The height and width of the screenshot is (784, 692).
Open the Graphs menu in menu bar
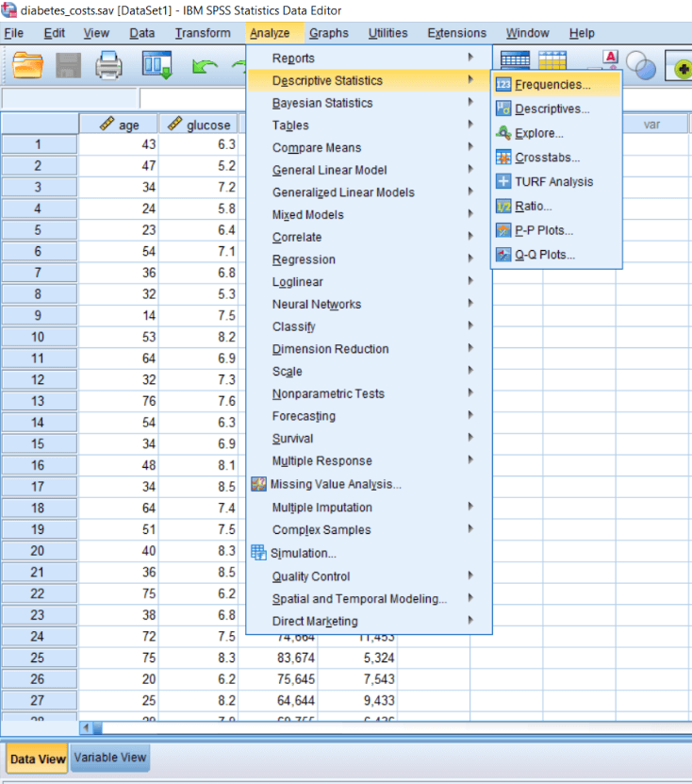(328, 33)
